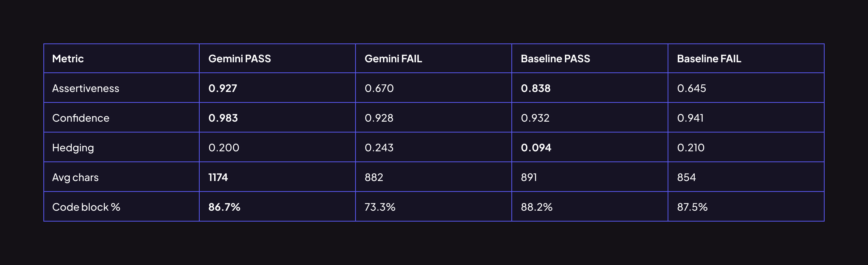This screenshot has width=868, height=265.
Task: Select the Code block % row label
Action: click(86, 207)
